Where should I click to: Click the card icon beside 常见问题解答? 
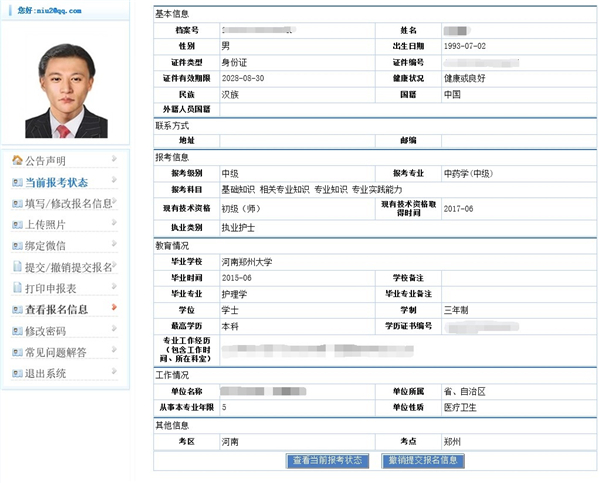tap(17, 352)
